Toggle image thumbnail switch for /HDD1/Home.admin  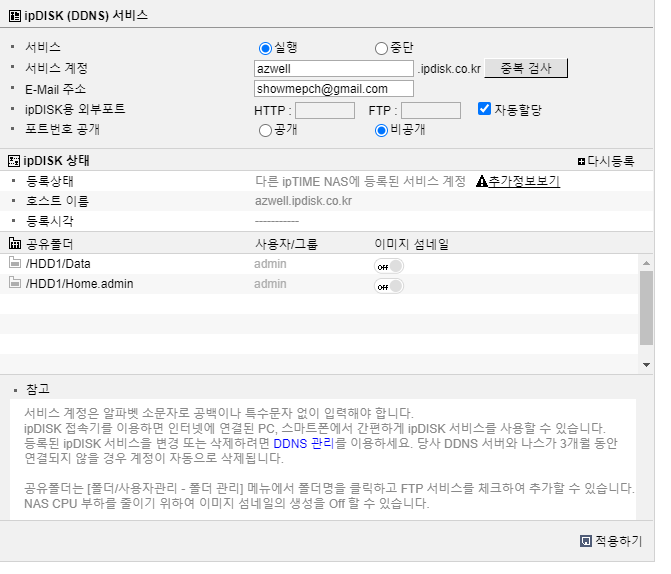tap(389, 286)
